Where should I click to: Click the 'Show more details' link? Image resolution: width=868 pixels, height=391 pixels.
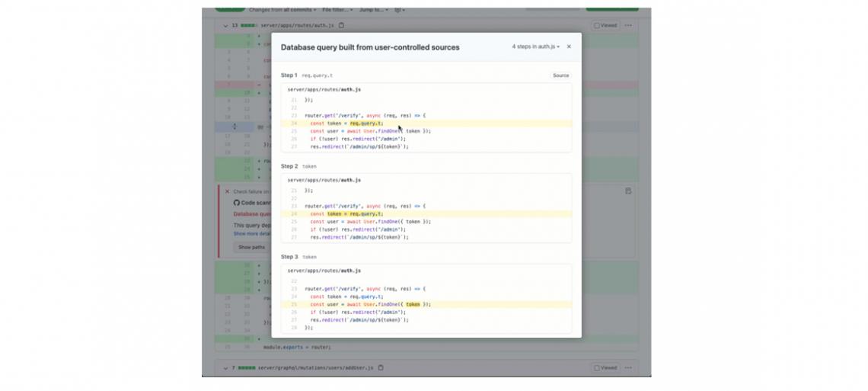[251, 234]
